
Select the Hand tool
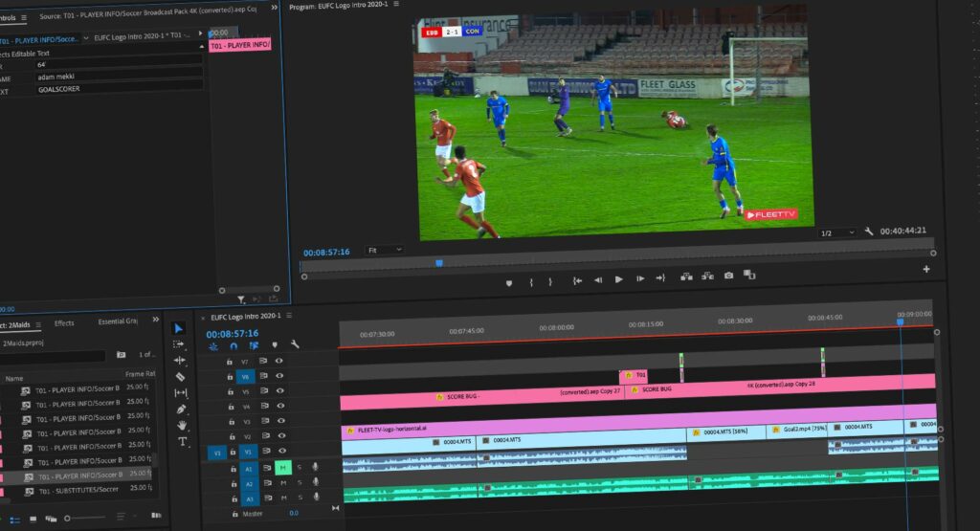(182, 426)
